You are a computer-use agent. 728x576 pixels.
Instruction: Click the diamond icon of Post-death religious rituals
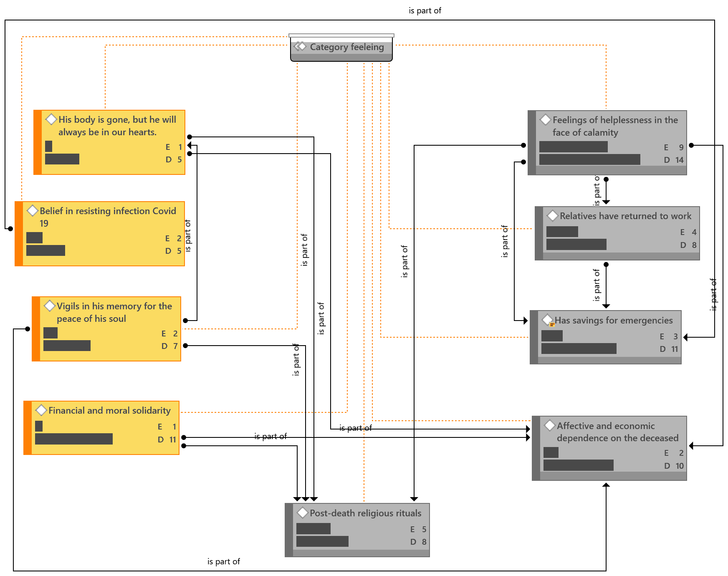(x=302, y=513)
